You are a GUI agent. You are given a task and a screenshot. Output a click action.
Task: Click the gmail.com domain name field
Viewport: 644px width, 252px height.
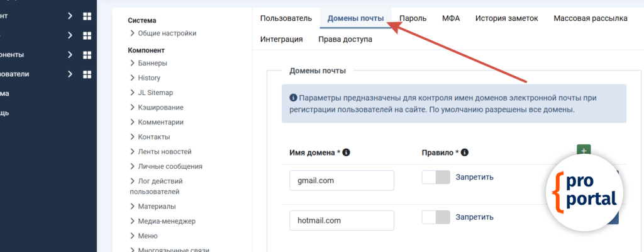(x=341, y=180)
